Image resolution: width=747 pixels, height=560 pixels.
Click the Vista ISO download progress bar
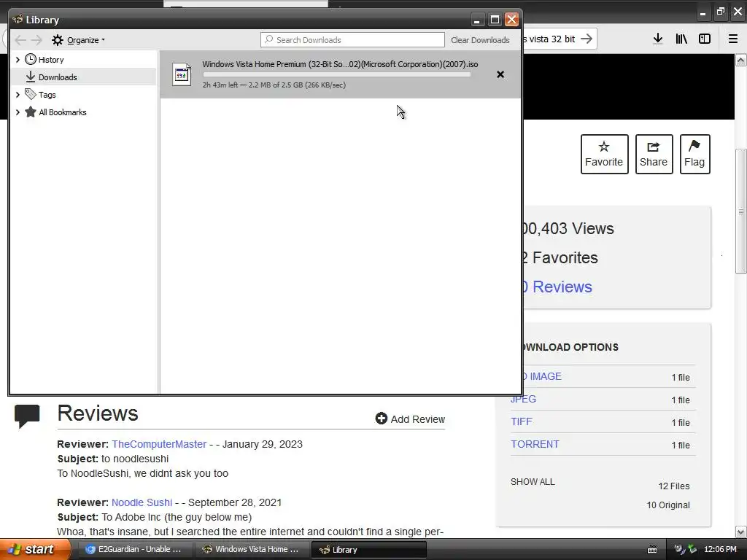[x=337, y=74]
